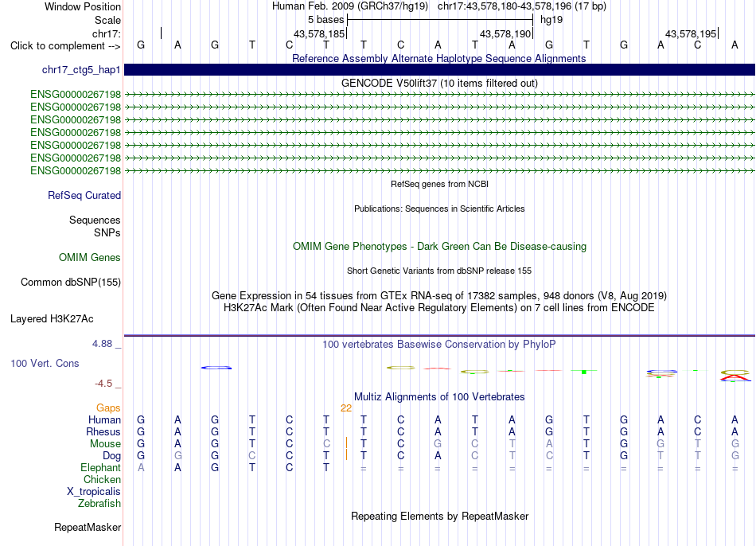Image resolution: width=756 pixels, height=546 pixels.
Task: Select the Dog species label
Action: click(x=112, y=455)
